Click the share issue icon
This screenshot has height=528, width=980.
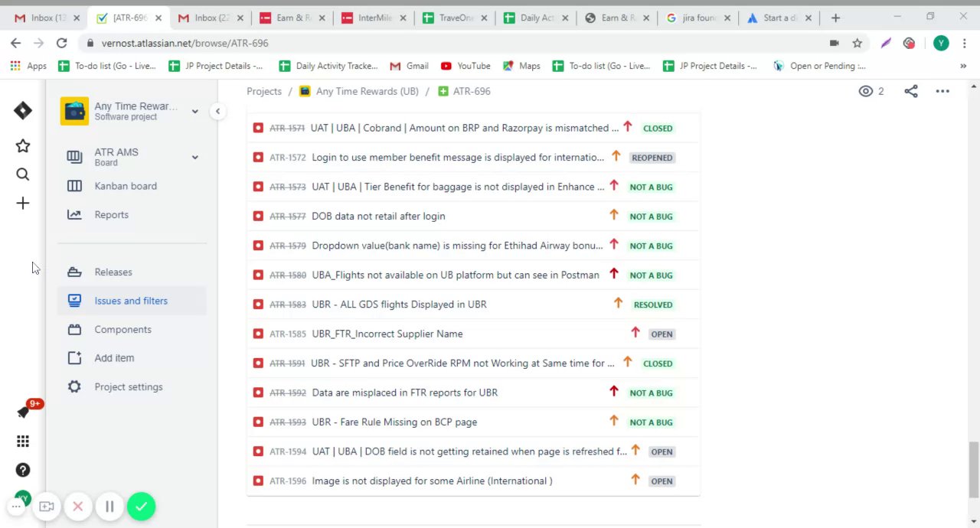(911, 91)
